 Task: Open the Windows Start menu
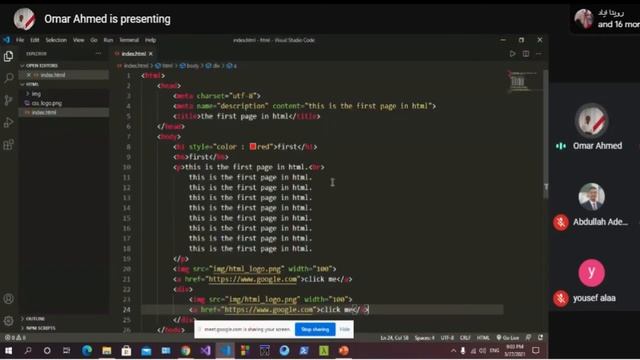tap(8, 351)
